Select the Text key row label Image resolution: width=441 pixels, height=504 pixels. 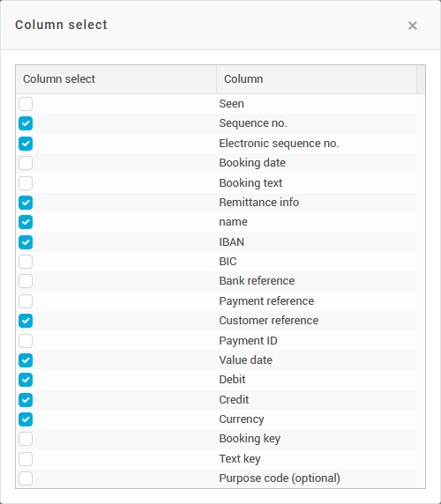click(240, 459)
